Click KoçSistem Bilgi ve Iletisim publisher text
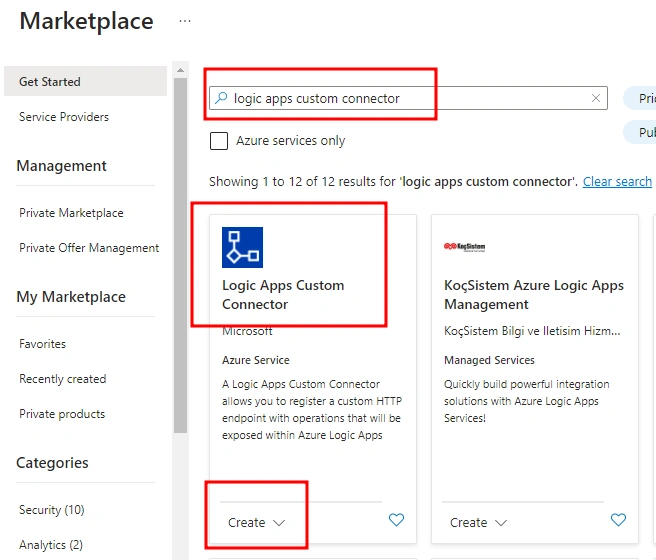Image resolution: width=656 pixels, height=560 pixels. tap(532, 331)
